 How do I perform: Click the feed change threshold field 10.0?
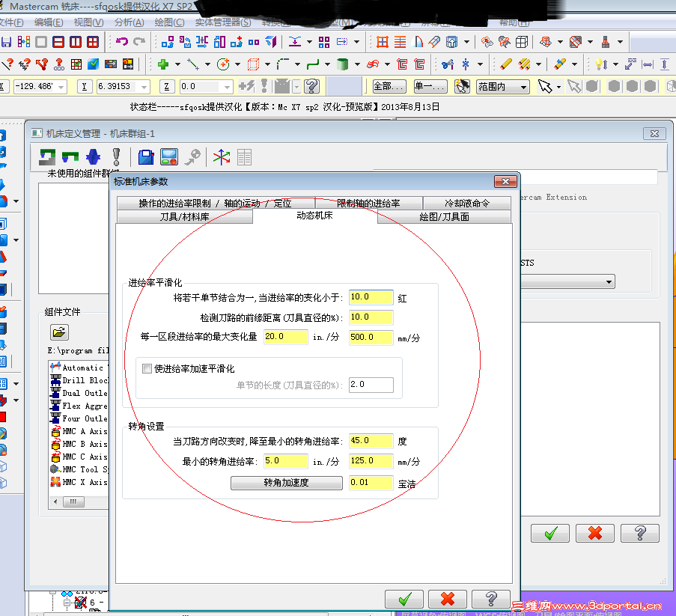click(x=371, y=297)
